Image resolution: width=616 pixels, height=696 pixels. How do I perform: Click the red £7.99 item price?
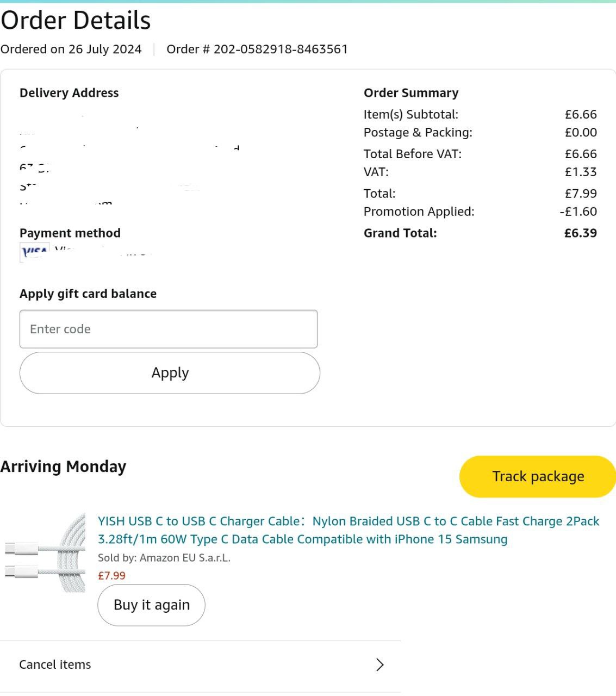pyautogui.click(x=111, y=575)
